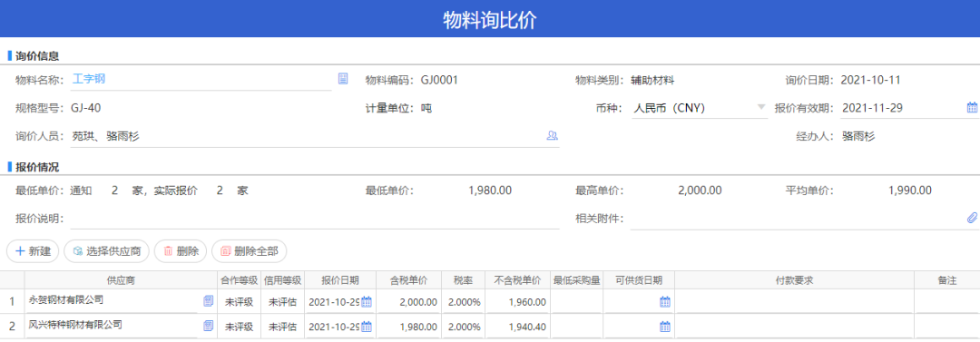Viewport: 980px width, 342px height.
Task: Open supplier lookup icon for 风兴特种钢材有限公司
Action: tap(208, 326)
